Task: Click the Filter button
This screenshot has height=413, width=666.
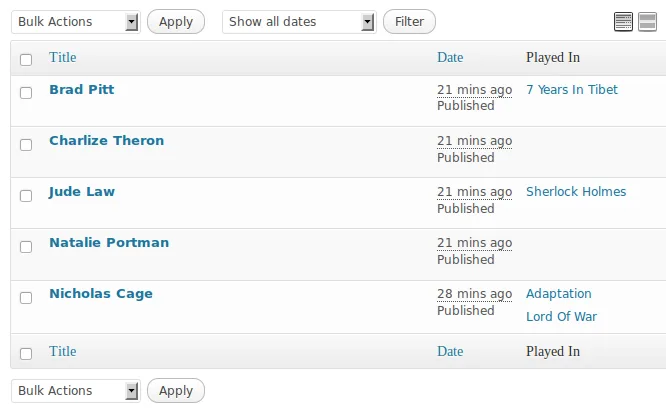Action: (x=409, y=22)
